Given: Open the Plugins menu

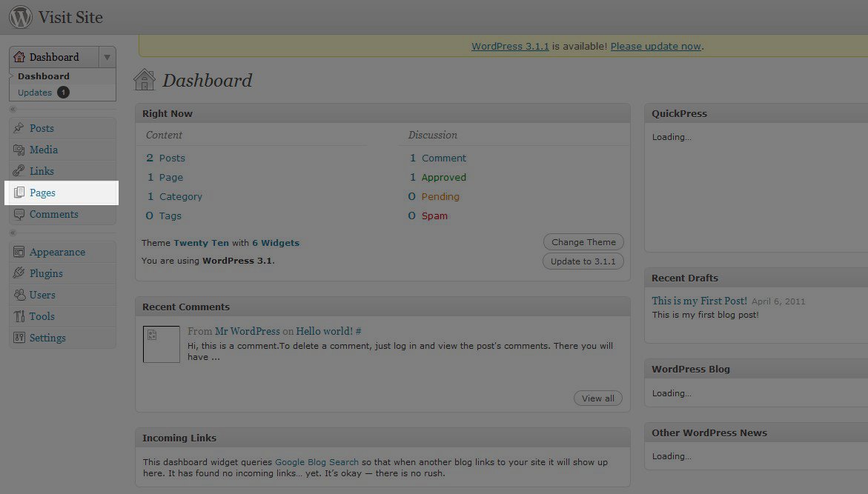Looking at the screenshot, I should pyautogui.click(x=46, y=273).
